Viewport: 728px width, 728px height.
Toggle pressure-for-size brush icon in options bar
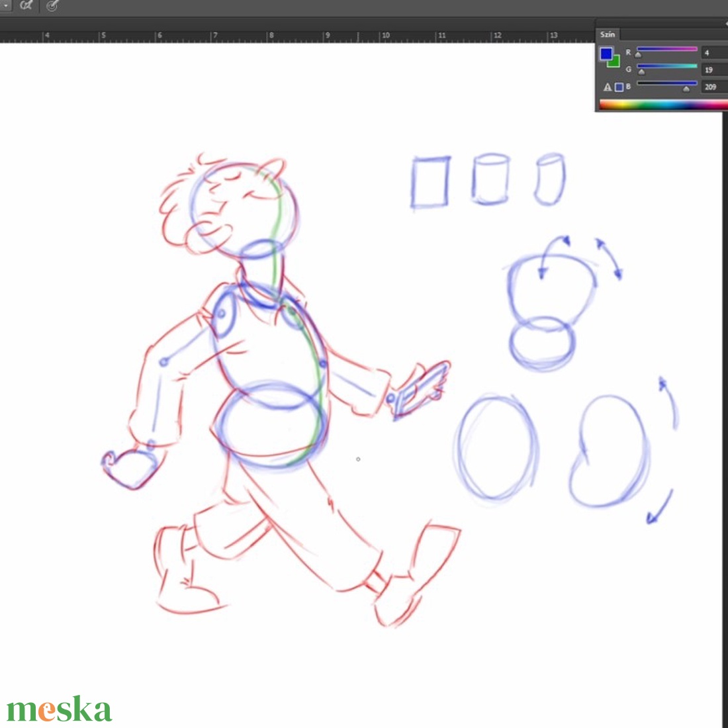pyautogui.click(x=52, y=5)
